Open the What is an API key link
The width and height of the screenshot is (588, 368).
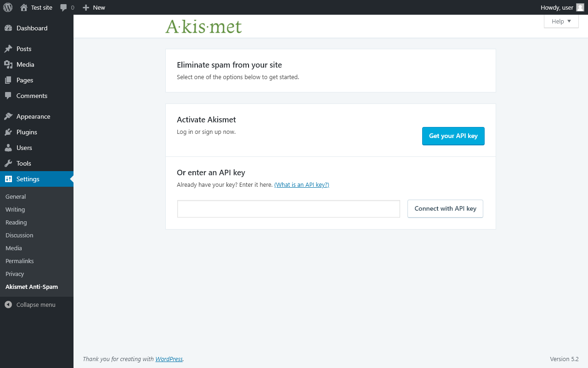click(302, 184)
